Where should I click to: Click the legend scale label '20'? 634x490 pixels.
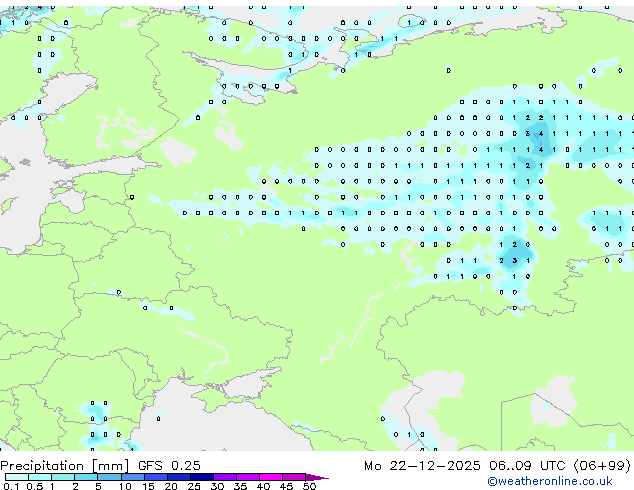click(x=171, y=486)
